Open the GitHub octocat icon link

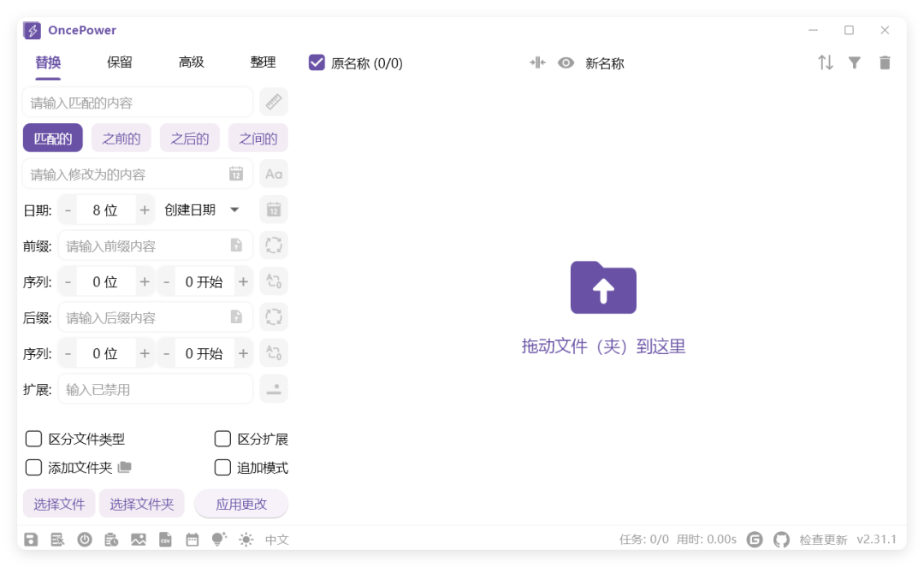(x=781, y=540)
